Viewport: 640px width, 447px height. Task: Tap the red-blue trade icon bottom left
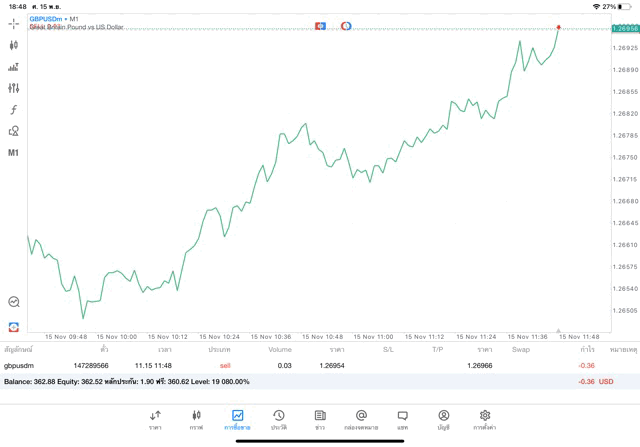pyautogui.click(x=14, y=327)
